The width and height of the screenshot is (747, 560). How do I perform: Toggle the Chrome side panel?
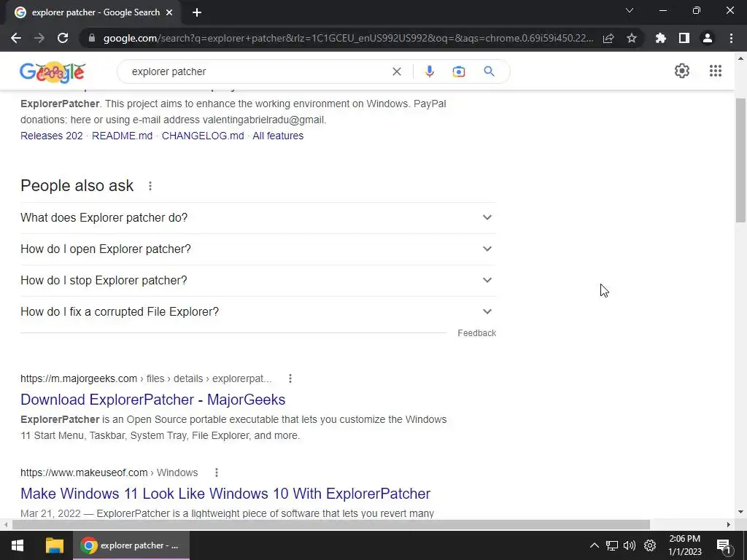[x=684, y=38]
